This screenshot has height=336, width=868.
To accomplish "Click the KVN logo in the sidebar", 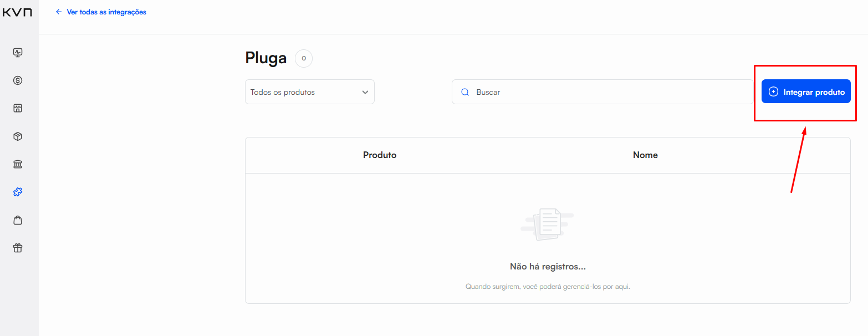I will coord(17,12).
